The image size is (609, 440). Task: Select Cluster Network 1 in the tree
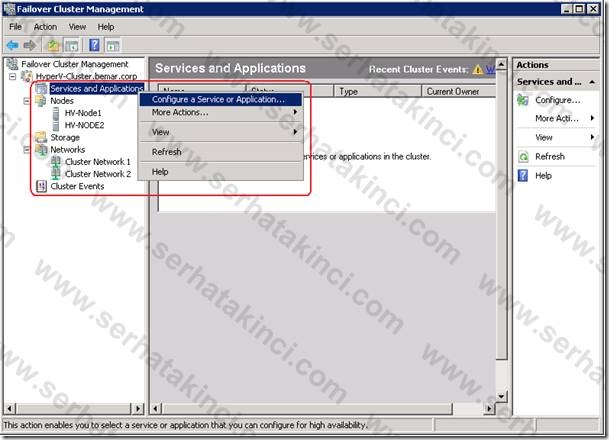(97, 162)
